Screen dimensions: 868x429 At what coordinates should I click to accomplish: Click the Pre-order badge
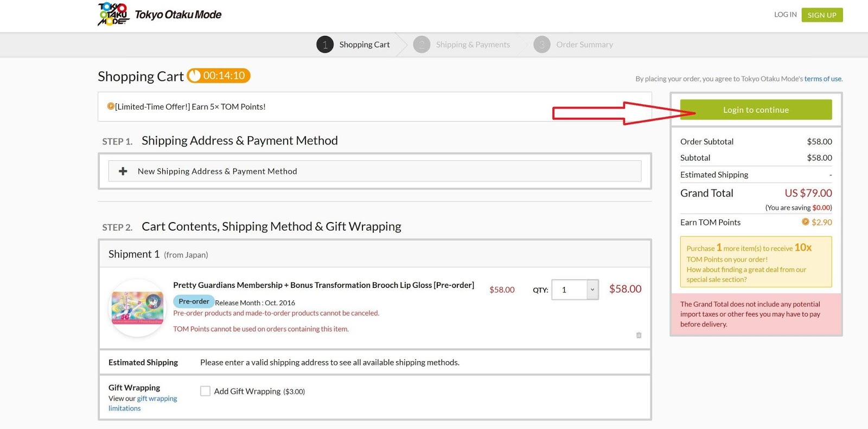click(x=194, y=301)
